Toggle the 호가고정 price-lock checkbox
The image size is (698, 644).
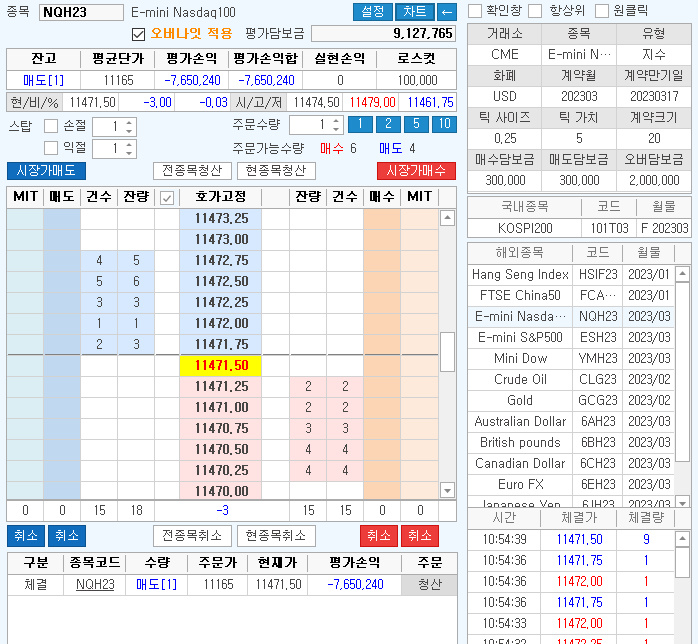(x=167, y=198)
